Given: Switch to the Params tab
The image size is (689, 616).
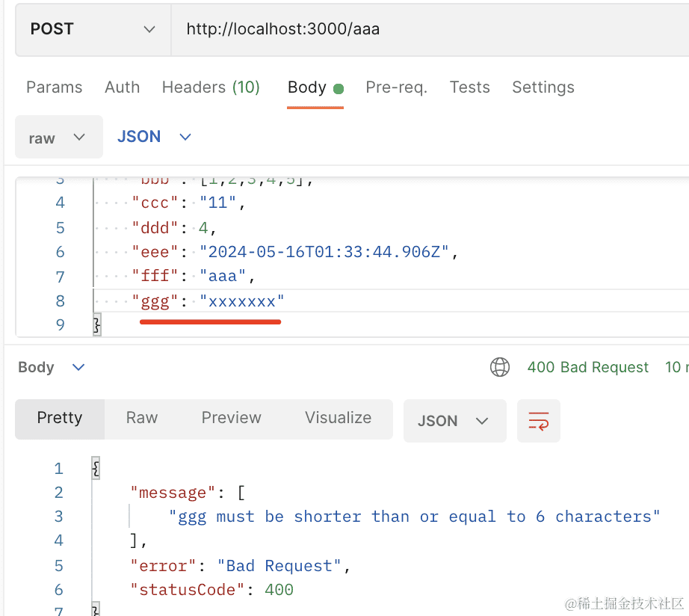Looking at the screenshot, I should (x=55, y=87).
